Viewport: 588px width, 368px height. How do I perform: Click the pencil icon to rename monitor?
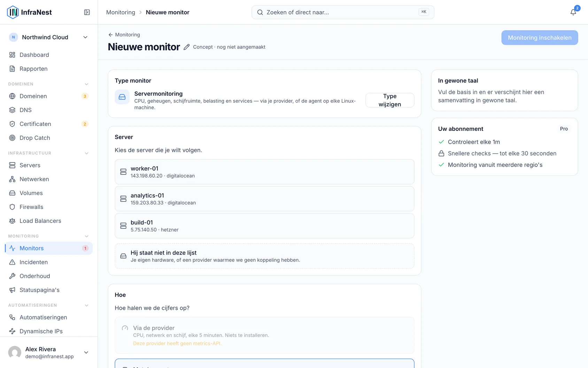pyautogui.click(x=187, y=47)
